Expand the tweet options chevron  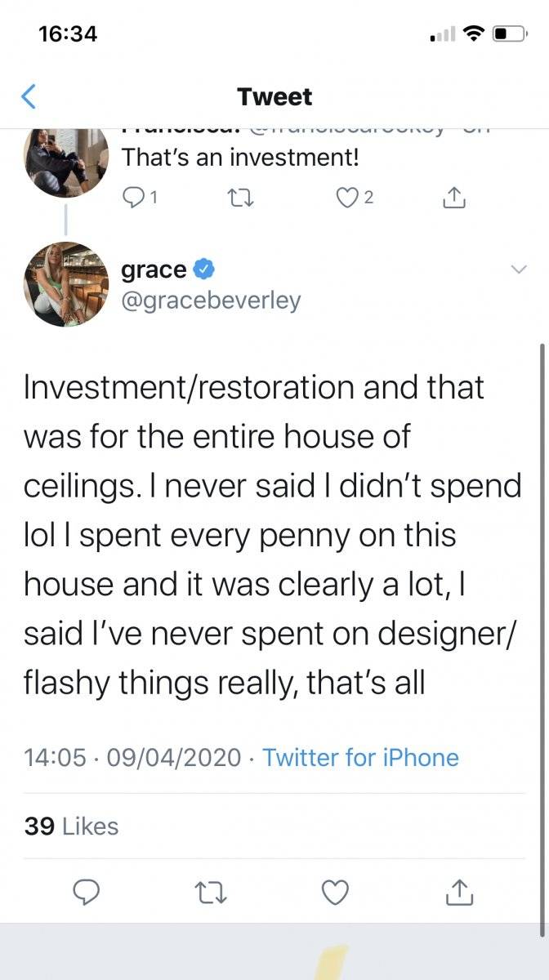coord(518,269)
